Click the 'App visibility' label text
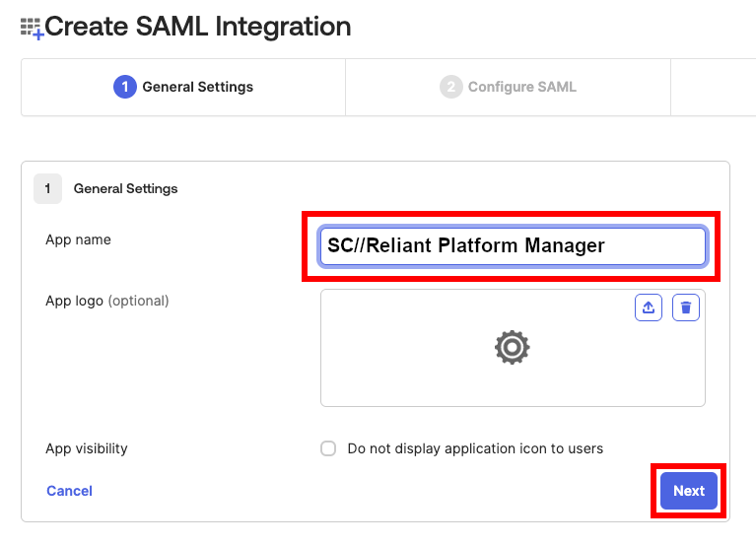Image resolution: width=756 pixels, height=546 pixels. tap(87, 448)
